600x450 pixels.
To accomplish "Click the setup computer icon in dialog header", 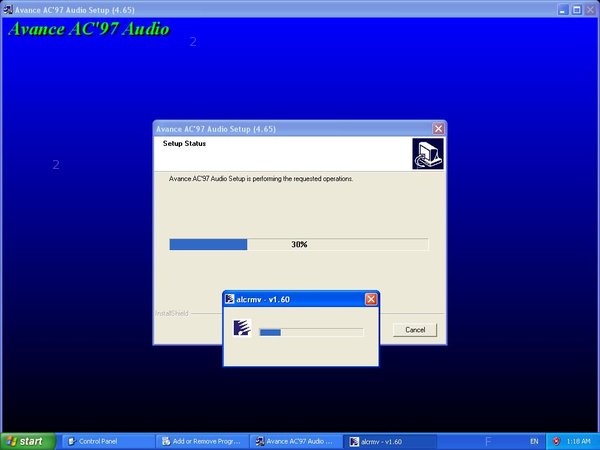I will click(x=428, y=154).
